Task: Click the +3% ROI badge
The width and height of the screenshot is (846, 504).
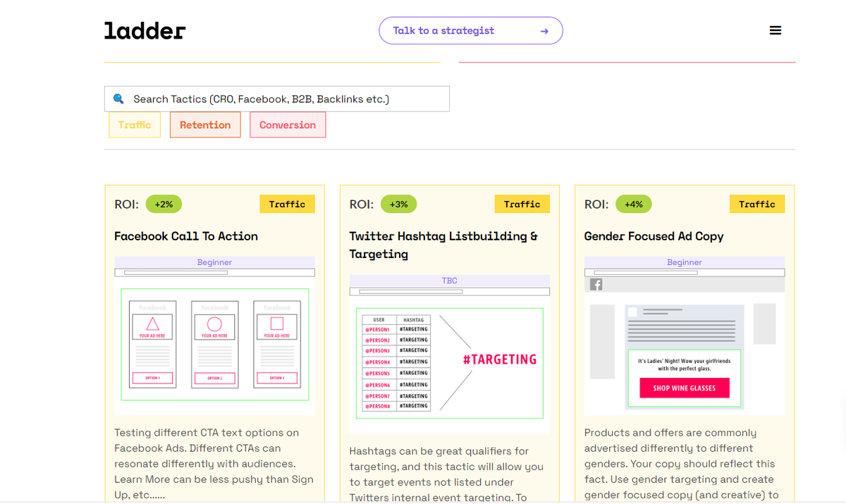Action: pyautogui.click(x=399, y=204)
